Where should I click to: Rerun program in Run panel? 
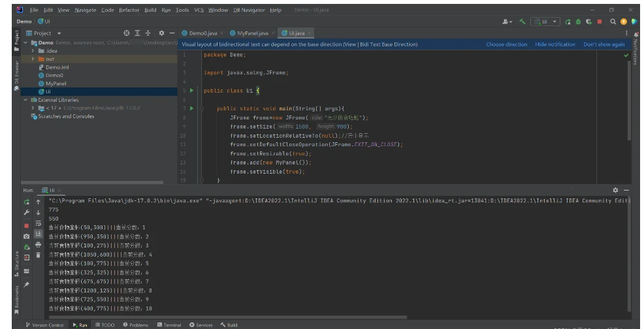[x=26, y=202]
